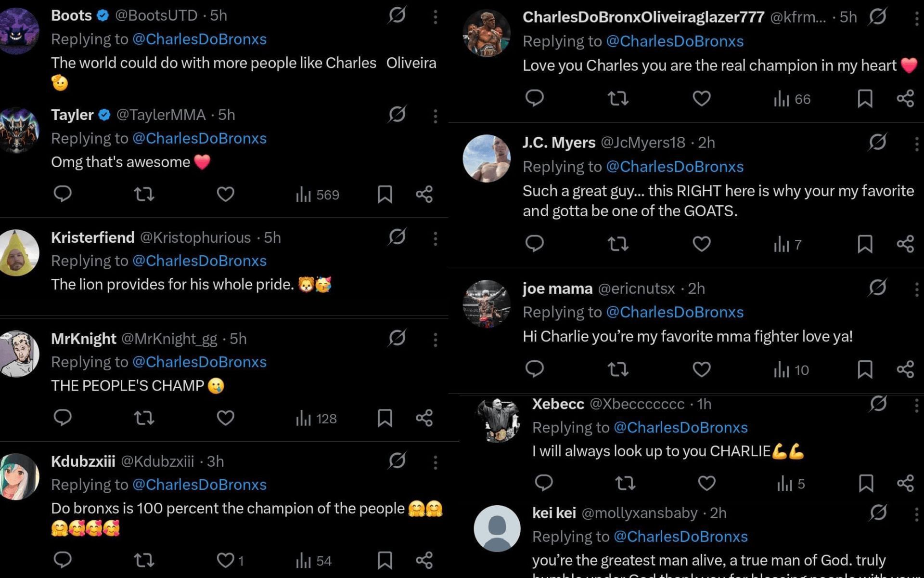Image resolution: width=924 pixels, height=578 pixels.
Task: Like Xebecc's "look up to you" reply
Action: [706, 483]
